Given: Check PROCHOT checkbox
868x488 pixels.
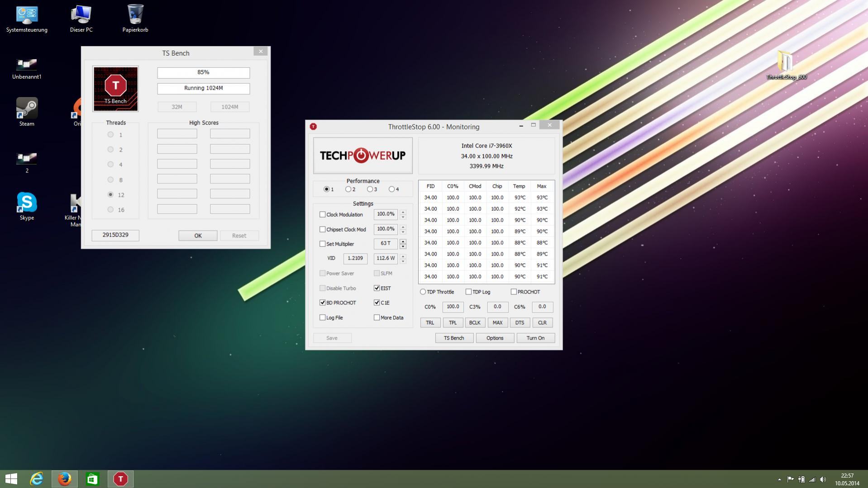Looking at the screenshot, I should pyautogui.click(x=514, y=292).
